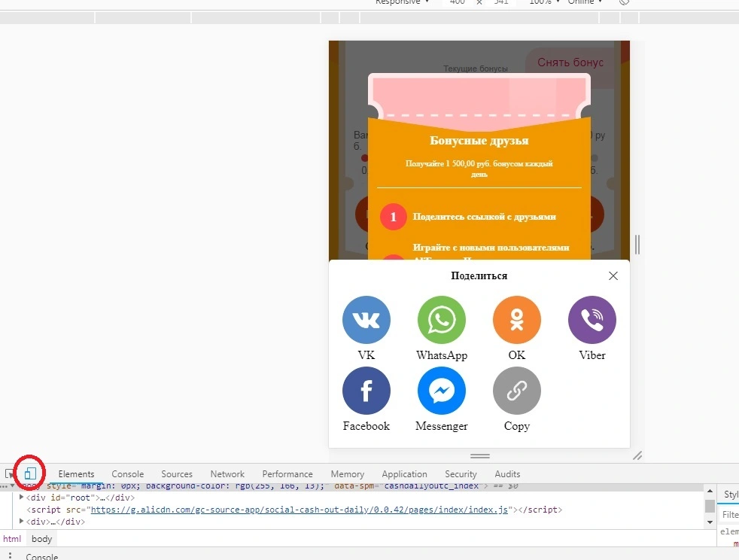Share via the OK (Odnoklassniki) icon

tap(517, 320)
